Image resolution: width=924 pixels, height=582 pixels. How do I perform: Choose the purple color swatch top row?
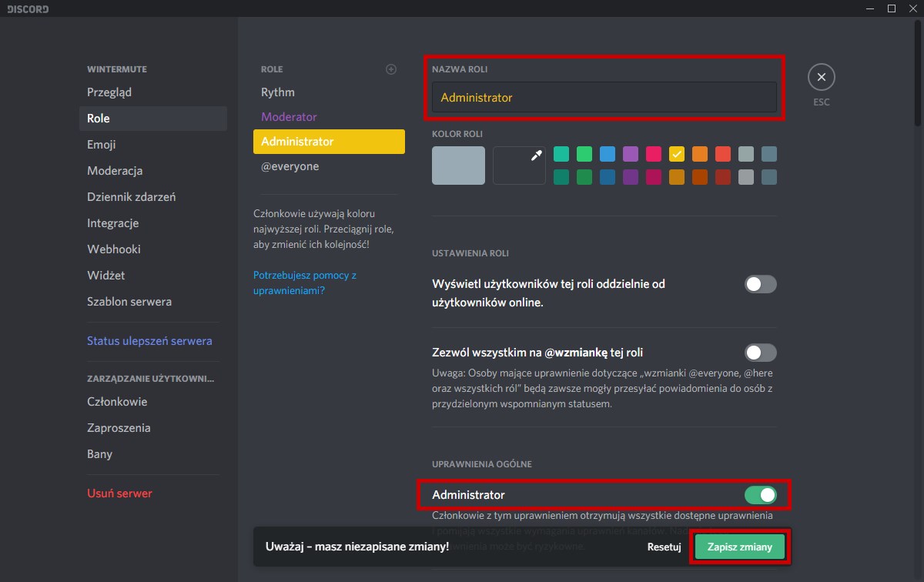point(631,154)
